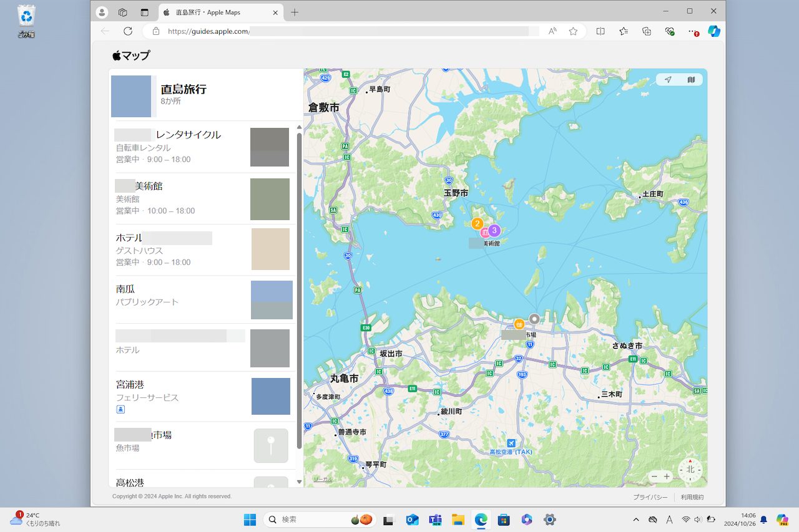Add this page to favorites star
The width and height of the screenshot is (799, 532).
[x=573, y=31]
